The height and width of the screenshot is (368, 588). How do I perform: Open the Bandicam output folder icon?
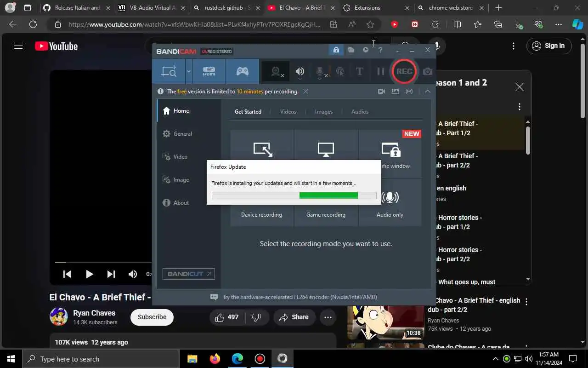point(351,50)
